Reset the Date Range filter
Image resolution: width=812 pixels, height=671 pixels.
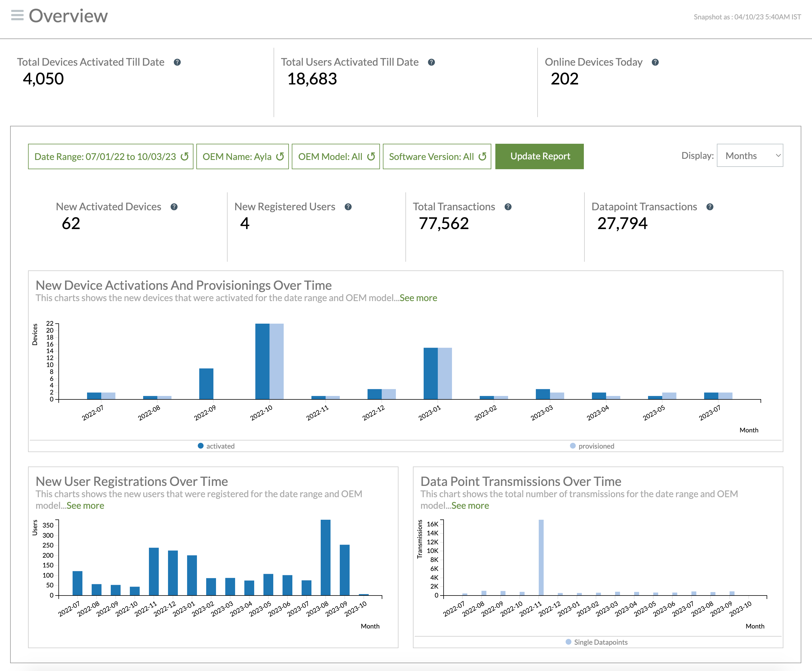185,156
